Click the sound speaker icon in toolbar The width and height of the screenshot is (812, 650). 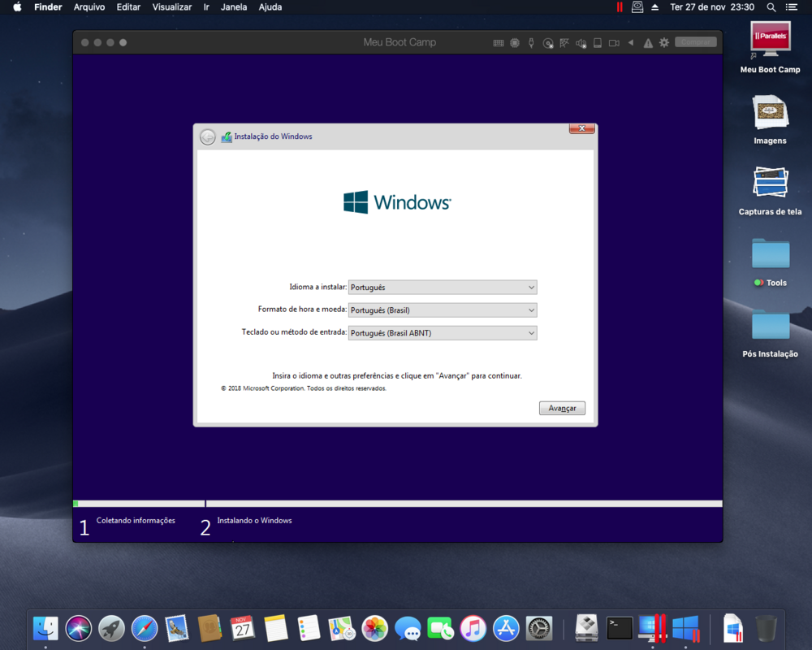pos(581,43)
